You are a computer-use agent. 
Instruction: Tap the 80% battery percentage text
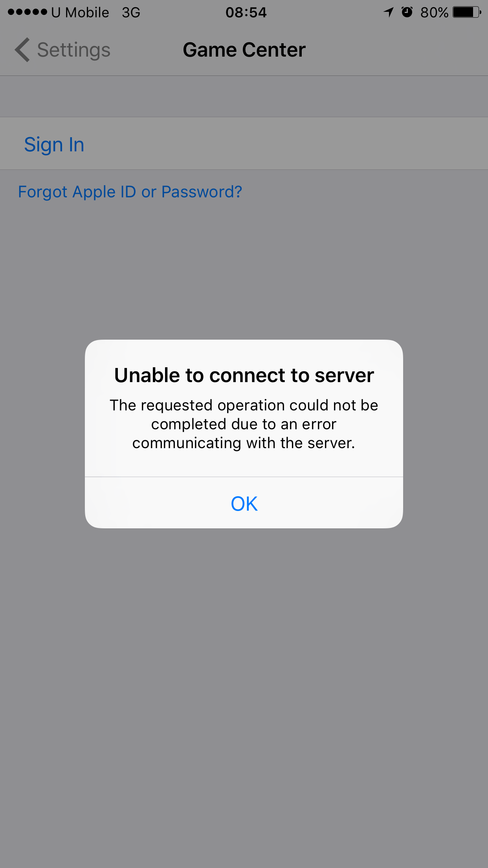tap(434, 13)
